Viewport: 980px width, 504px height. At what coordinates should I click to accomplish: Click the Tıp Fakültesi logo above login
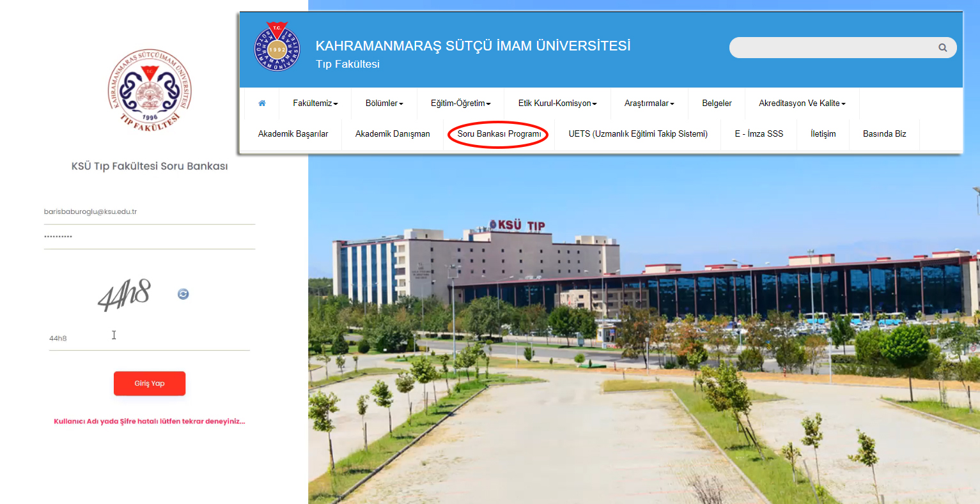tap(150, 91)
